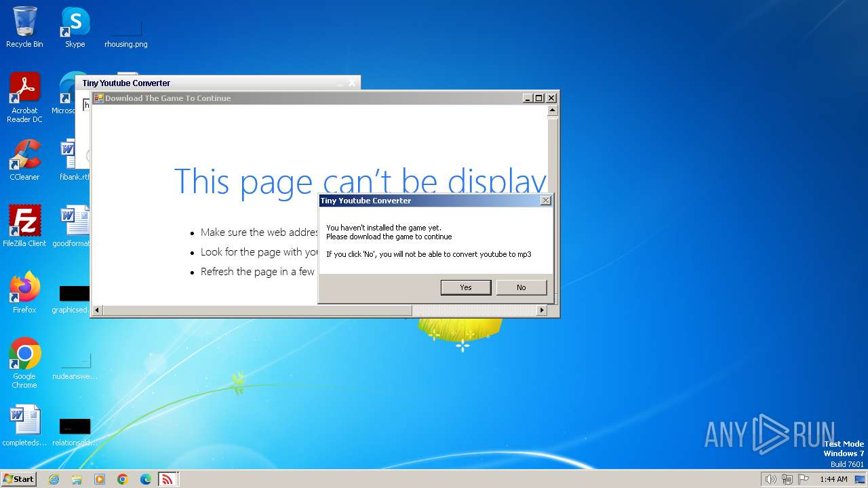Click horizontal scrollbar right arrow
The height and width of the screenshot is (488, 868).
541,310
